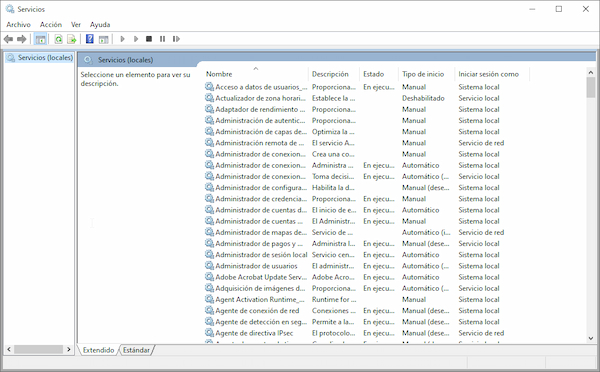Click gear icon of Administrador de configura...
This screenshot has width=600, height=372.
pyautogui.click(x=209, y=188)
